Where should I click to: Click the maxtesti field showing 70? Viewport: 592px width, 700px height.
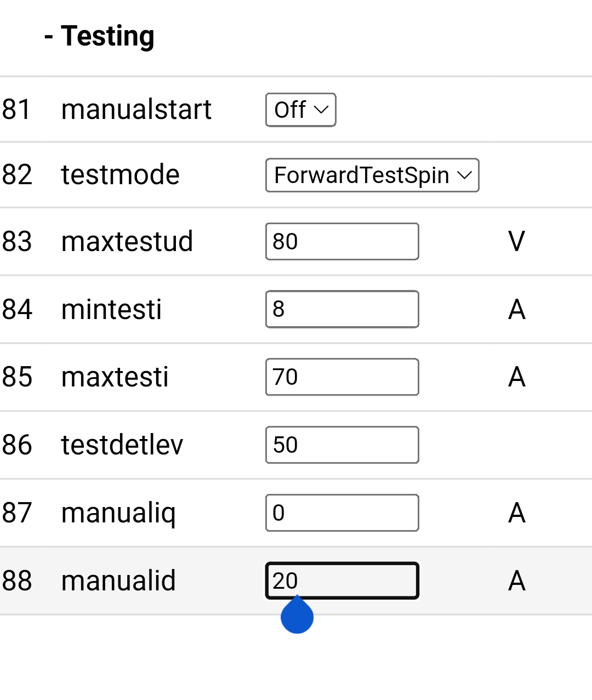(342, 377)
